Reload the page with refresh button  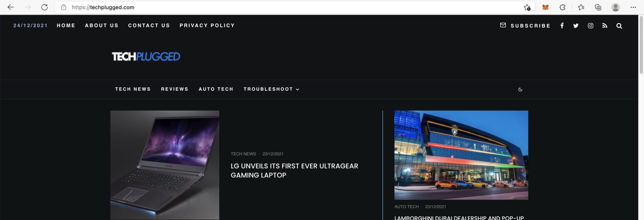(x=44, y=7)
